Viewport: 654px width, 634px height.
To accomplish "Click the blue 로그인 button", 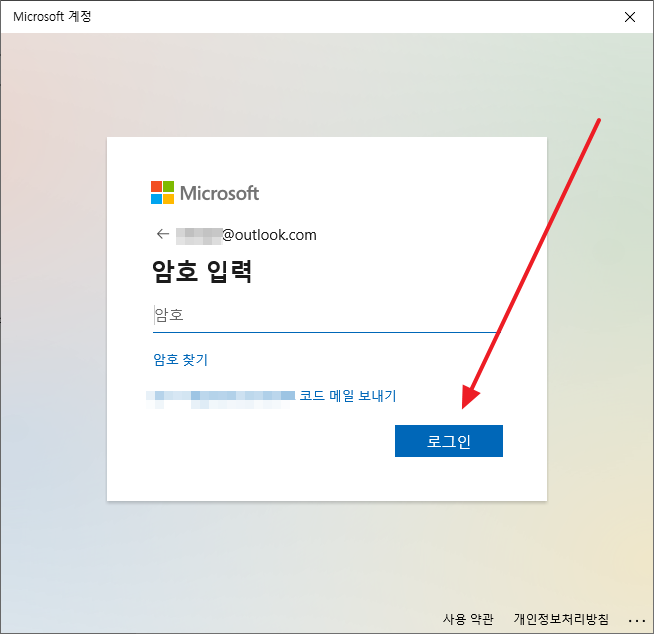I will tap(449, 441).
